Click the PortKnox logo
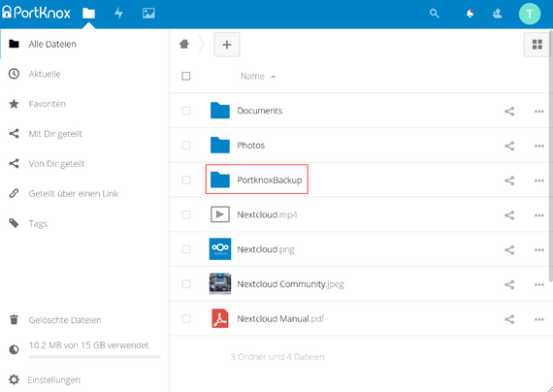This screenshot has width=553, height=392. point(36,13)
